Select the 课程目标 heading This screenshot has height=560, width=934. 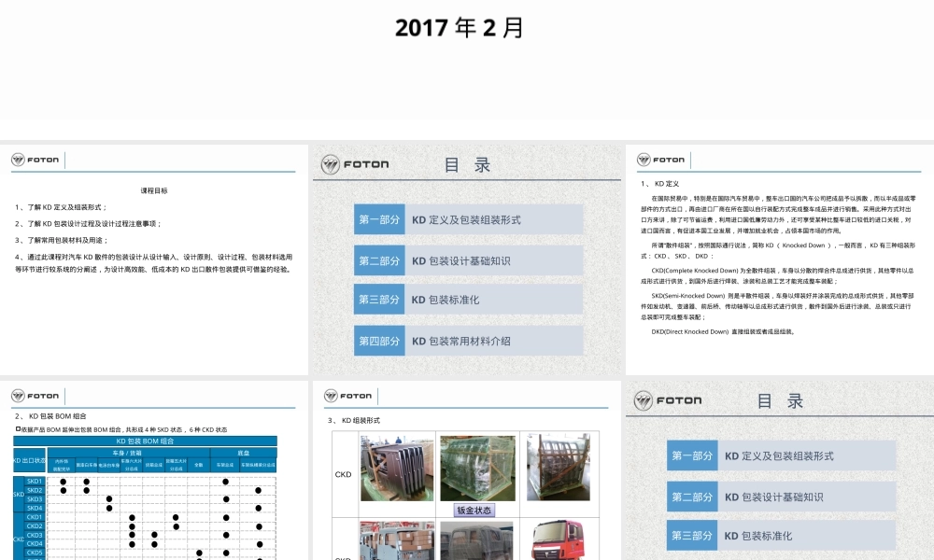pos(154,191)
